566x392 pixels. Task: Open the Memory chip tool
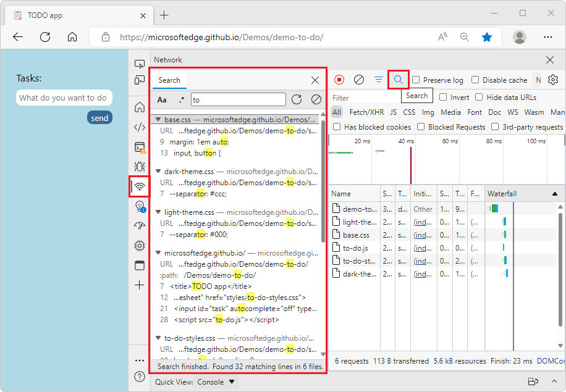pos(139,246)
